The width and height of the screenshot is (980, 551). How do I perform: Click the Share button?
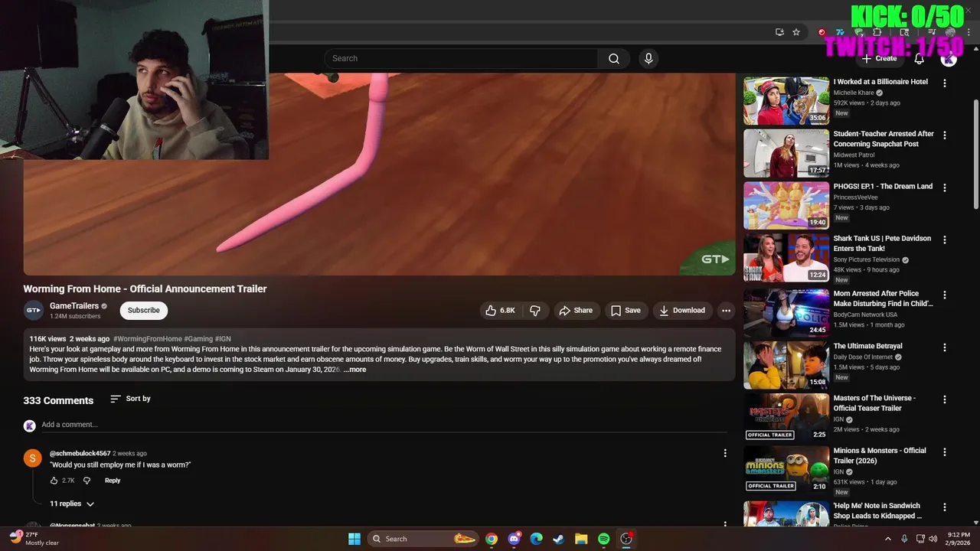click(576, 310)
